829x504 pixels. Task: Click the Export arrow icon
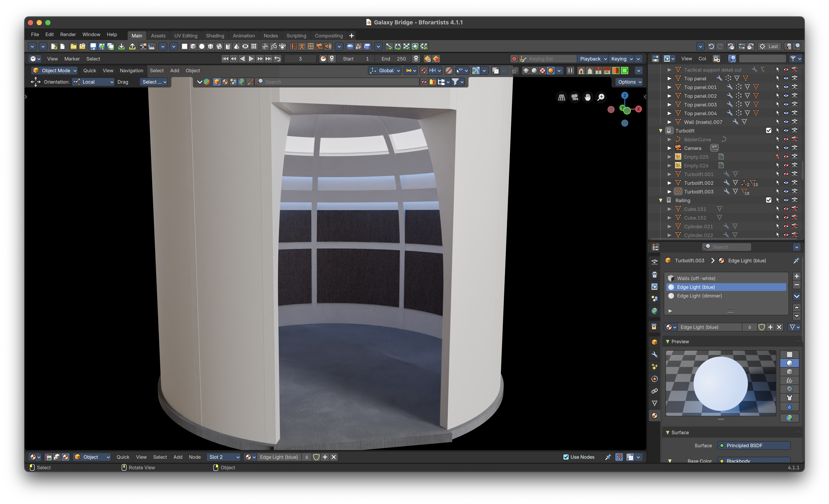click(x=132, y=46)
